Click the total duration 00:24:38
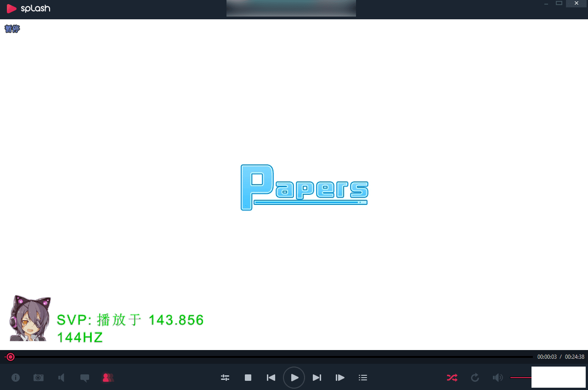 click(575, 357)
